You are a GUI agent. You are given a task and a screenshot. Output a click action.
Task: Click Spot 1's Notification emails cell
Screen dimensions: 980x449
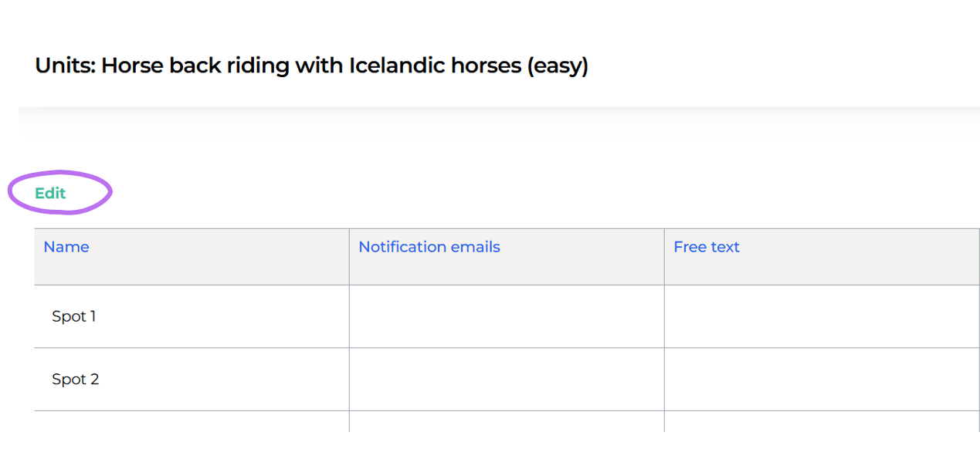(507, 316)
